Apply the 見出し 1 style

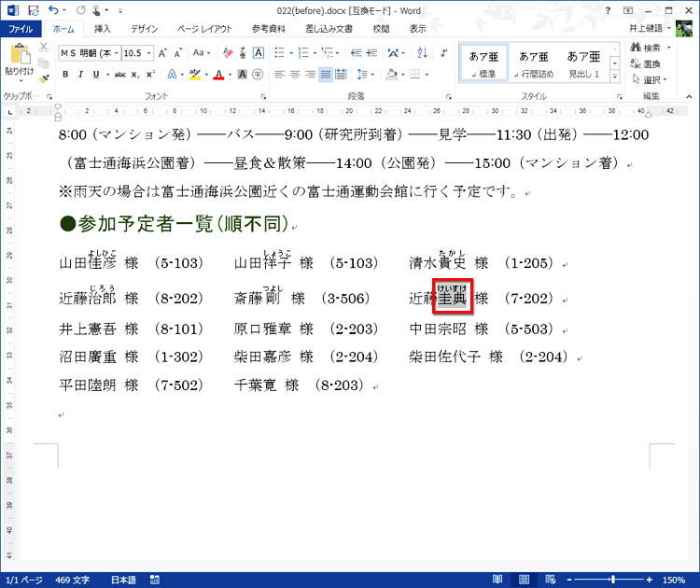[583, 63]
